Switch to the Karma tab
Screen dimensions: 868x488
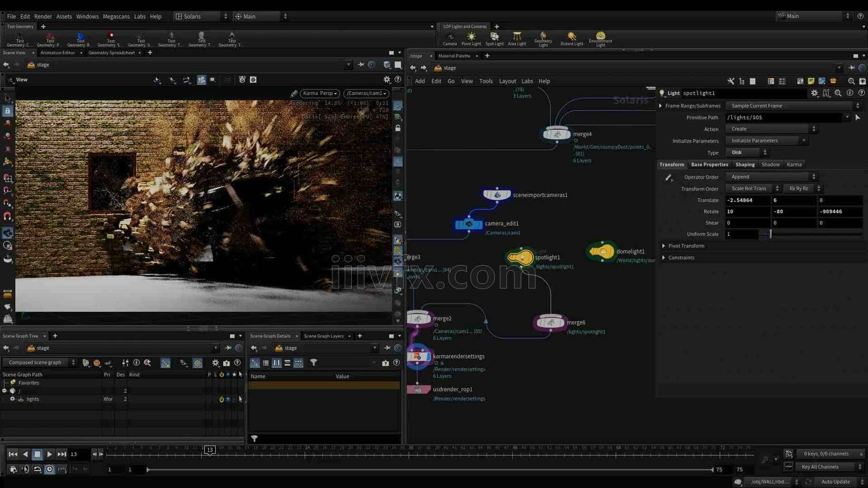(x=794, y=165)
